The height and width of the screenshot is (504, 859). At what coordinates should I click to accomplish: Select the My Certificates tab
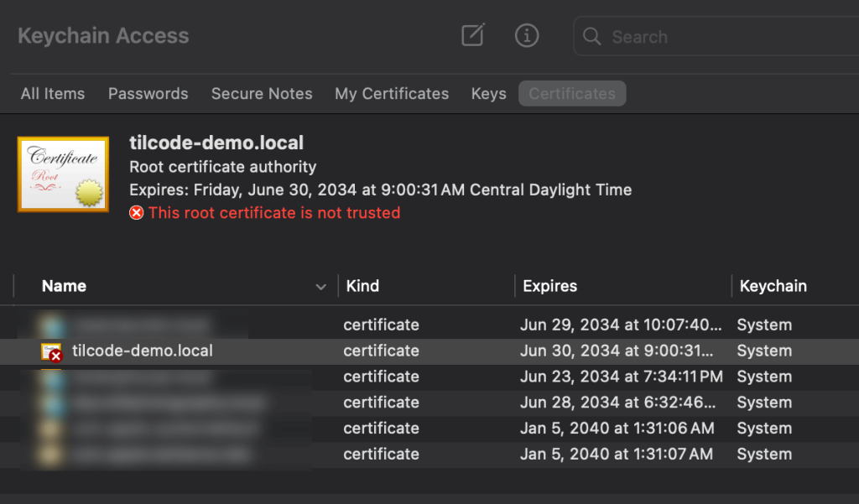click(392, 94)
